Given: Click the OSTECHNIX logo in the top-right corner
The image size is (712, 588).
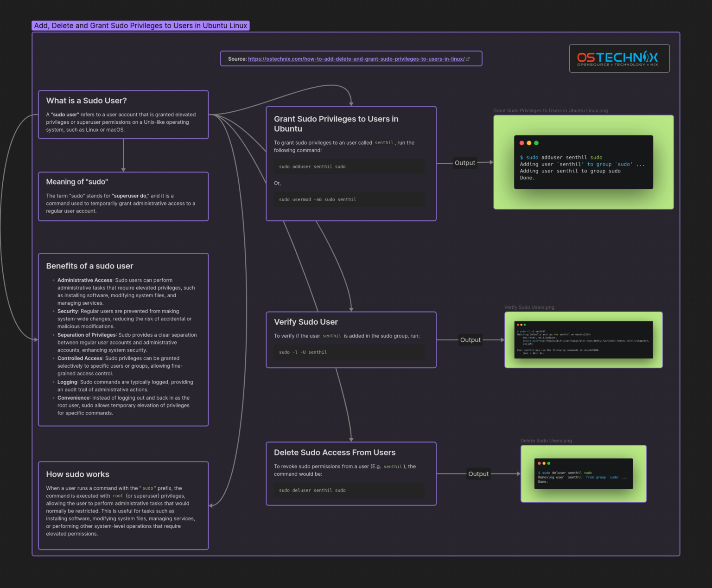Looking at the screenshot, I should pyautogui.click(x=619, y=58).
